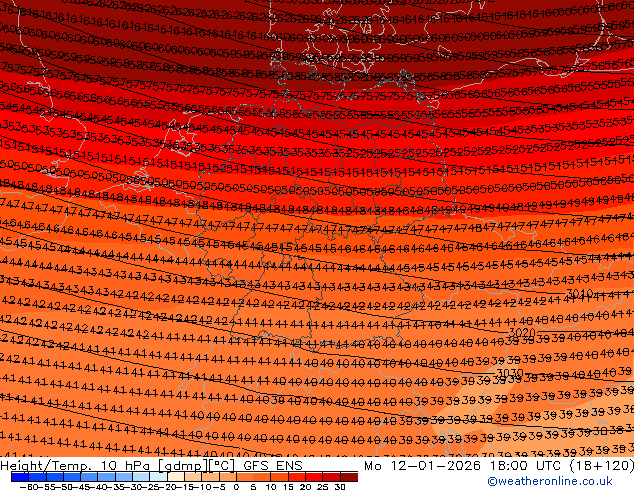This screenshot has width=634, height=490.
Task: Select legend swatch between 0 and 5
Action: point(245,477)
